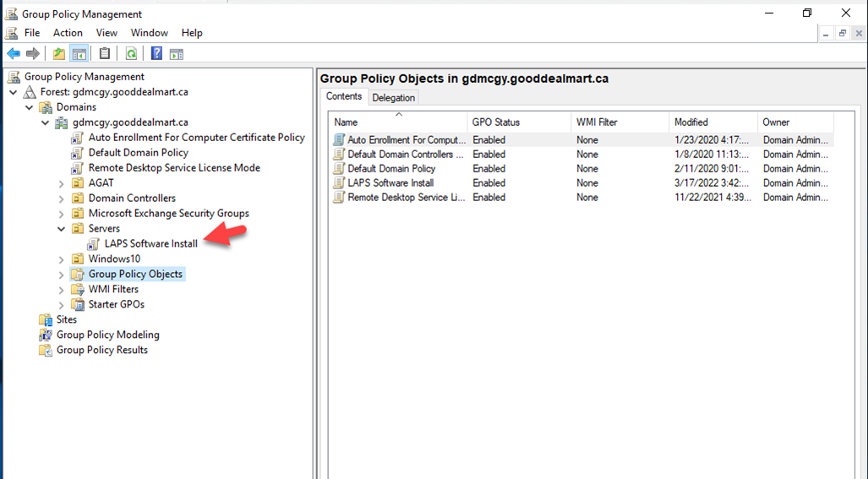Sort the list by the GPO Status column

click(x=496, y=122)
